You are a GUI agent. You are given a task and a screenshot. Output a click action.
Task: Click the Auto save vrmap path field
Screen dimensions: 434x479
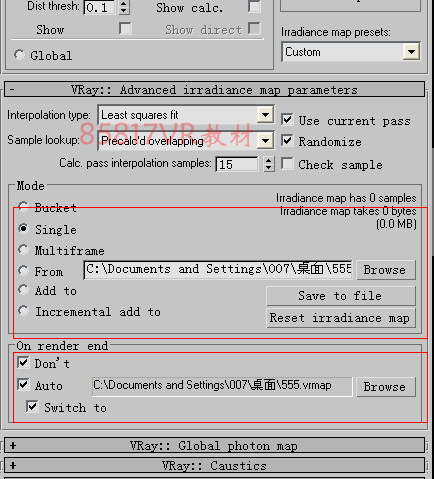click(x=222, y=386)
